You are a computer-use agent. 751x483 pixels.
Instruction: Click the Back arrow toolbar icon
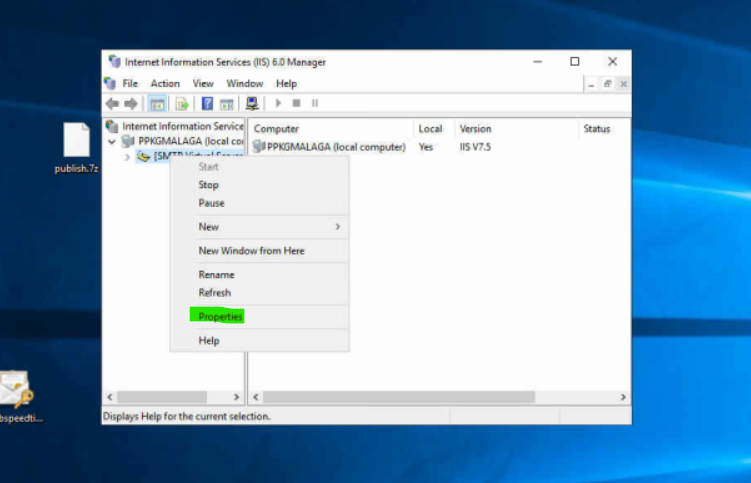(x=112, y=103)
